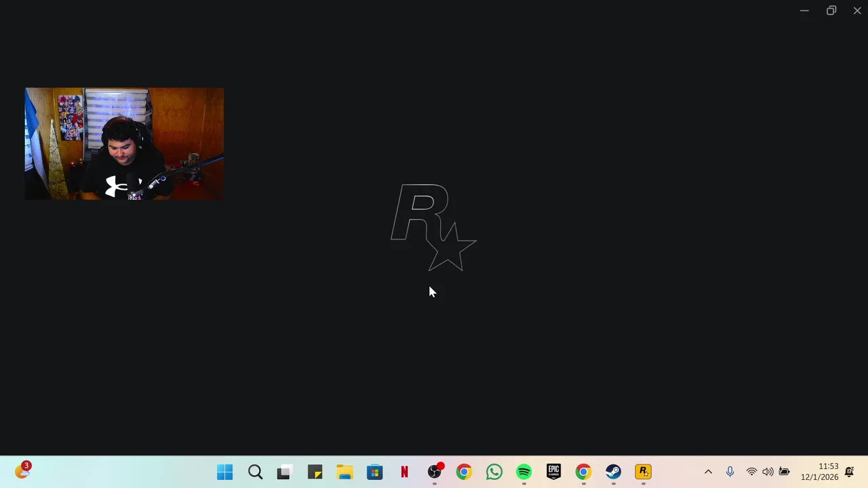Close the Rockstar launcher window

857,11
